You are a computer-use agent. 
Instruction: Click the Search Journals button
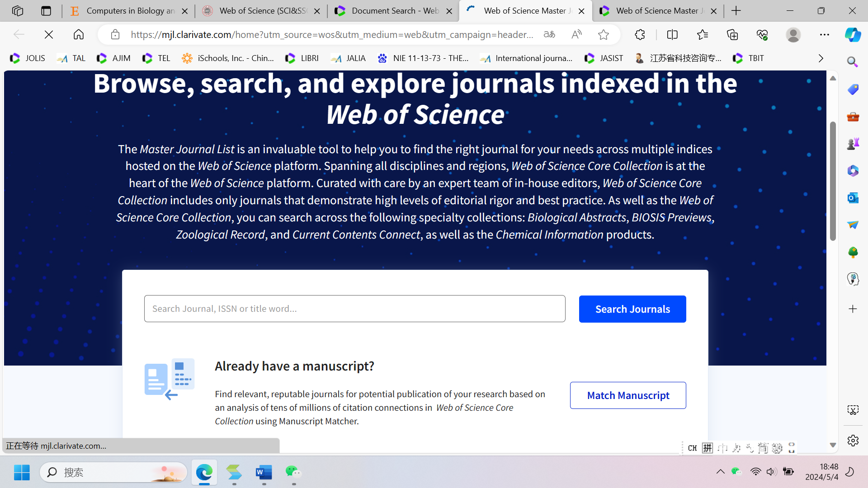pos(632,309)
